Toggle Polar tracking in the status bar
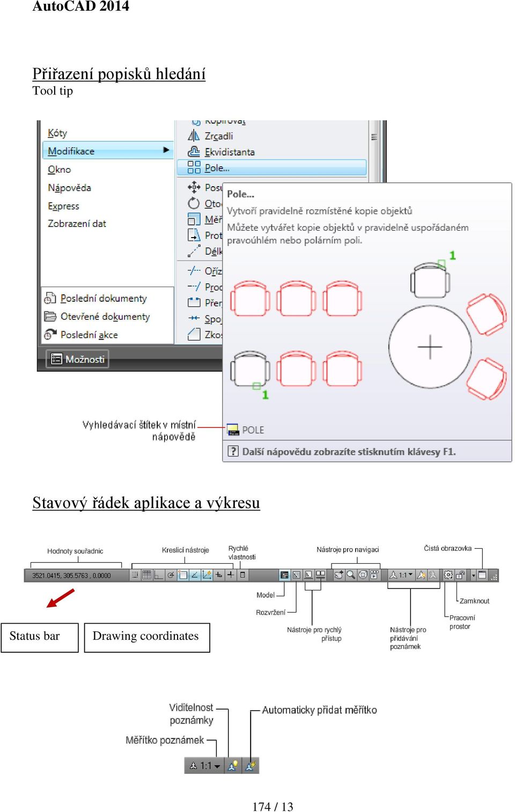The width and height of the screenshot is (515, 812). [x=171, y=575]
